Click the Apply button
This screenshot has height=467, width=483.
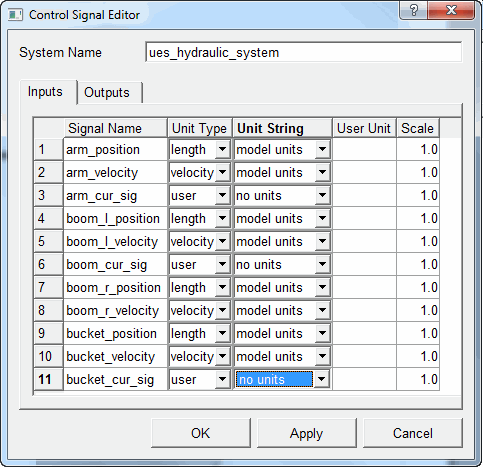click(x=307, y=433)
